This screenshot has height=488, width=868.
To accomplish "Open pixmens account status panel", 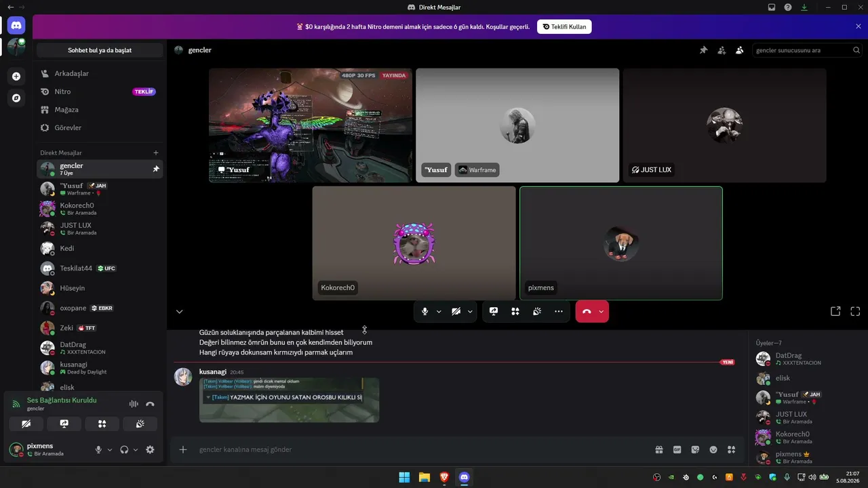I will coord(49,449).
